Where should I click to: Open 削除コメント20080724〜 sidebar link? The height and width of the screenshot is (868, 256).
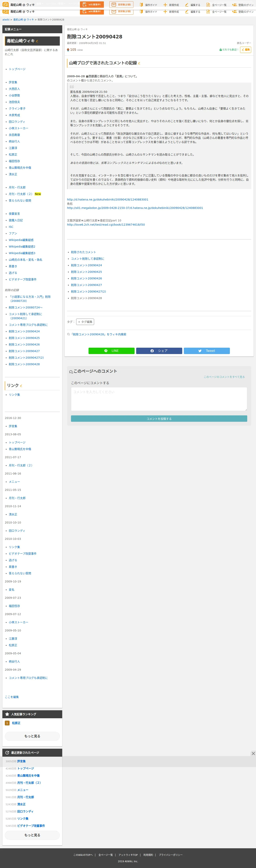pyautogui.click(x=26, y=307)
